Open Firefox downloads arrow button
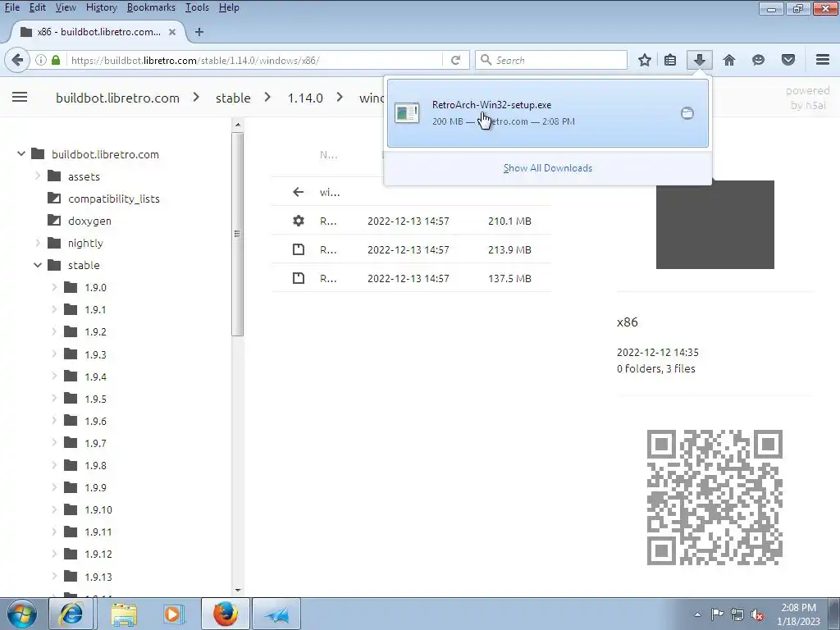Screen dimensions: 840x630 (699, 60)
